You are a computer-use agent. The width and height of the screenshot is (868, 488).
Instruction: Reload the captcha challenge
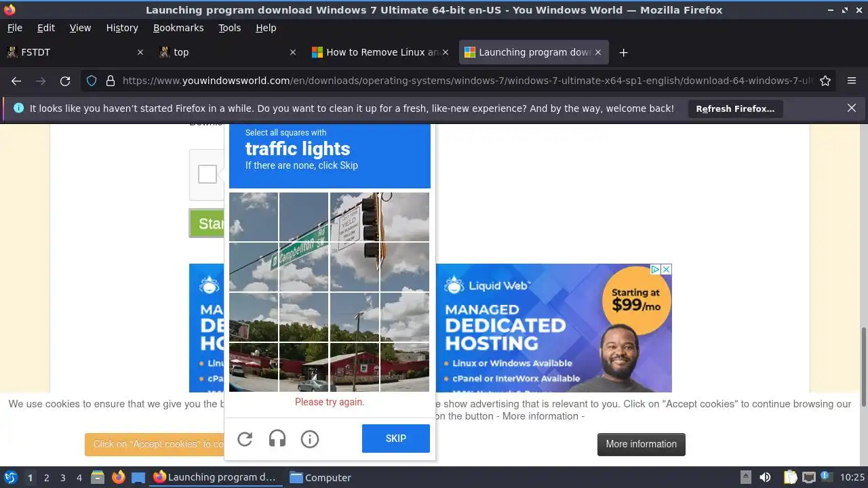coord(245,439)
